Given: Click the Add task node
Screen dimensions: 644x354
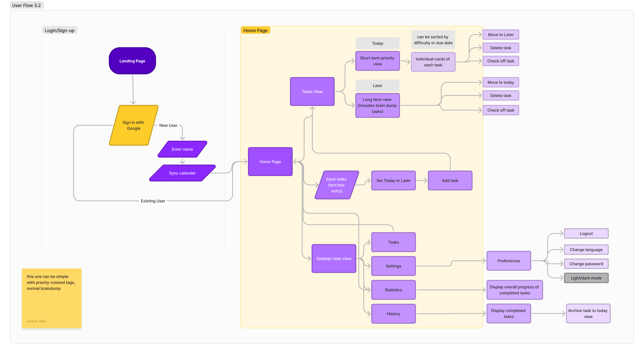Looking at the screenshot, I should coord(450,180).
